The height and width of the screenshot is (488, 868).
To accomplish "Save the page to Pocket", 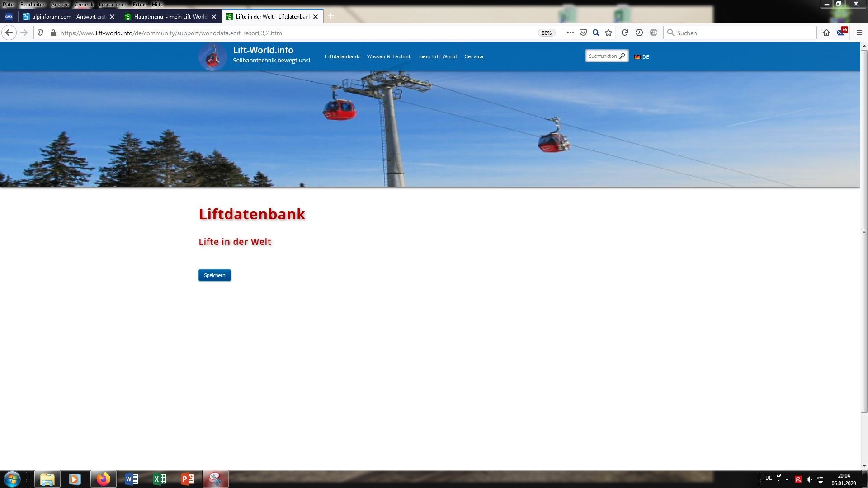I will click(x=583, y=33).
